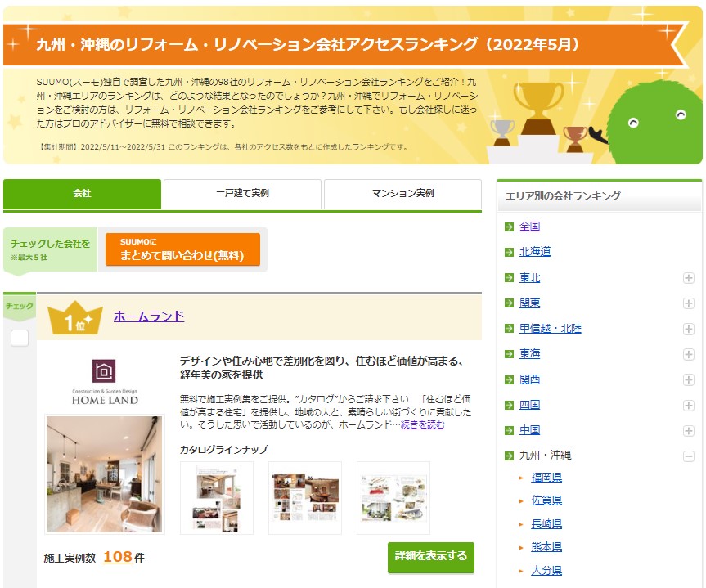This screenshot has height=588, width=706.
Task: Open the 関西 area ranking link
Action: click(x=529, y=379)
